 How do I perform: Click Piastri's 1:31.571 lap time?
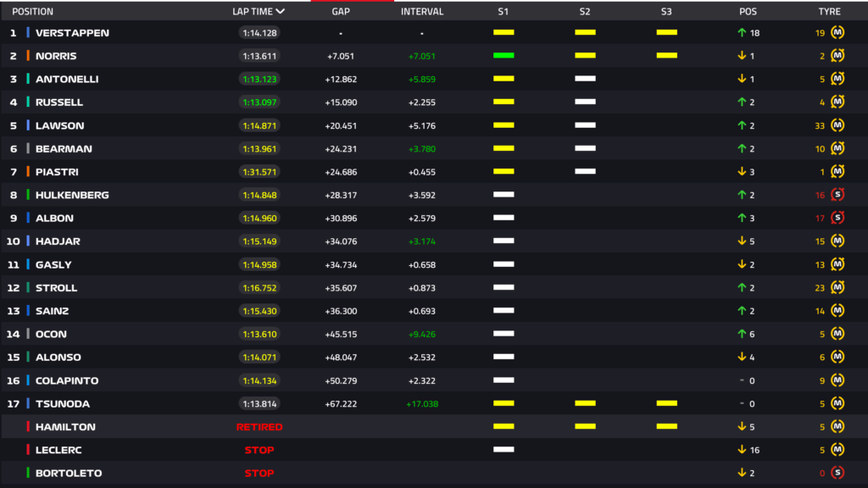click(259, 172)
